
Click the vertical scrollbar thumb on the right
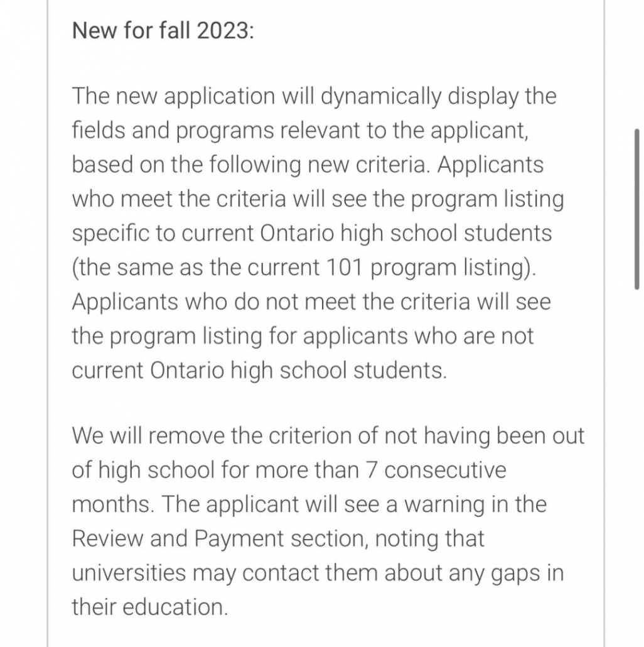point(637,209)
